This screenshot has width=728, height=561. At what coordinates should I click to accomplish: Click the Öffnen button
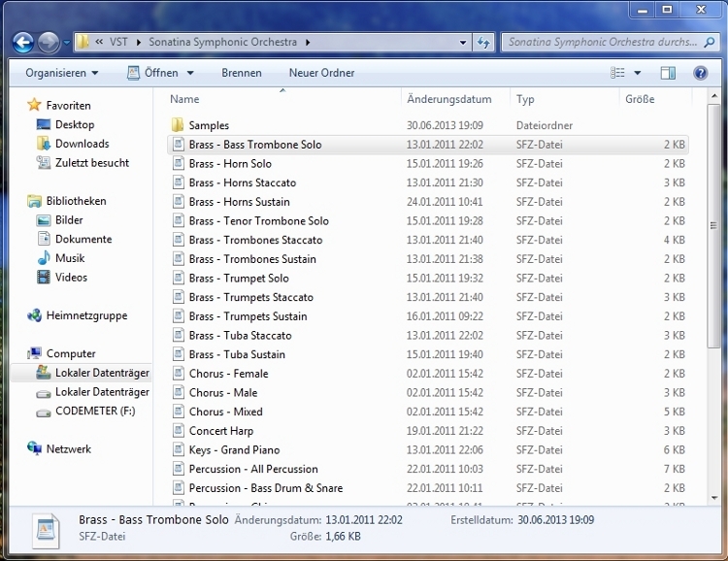pos(152,73)
